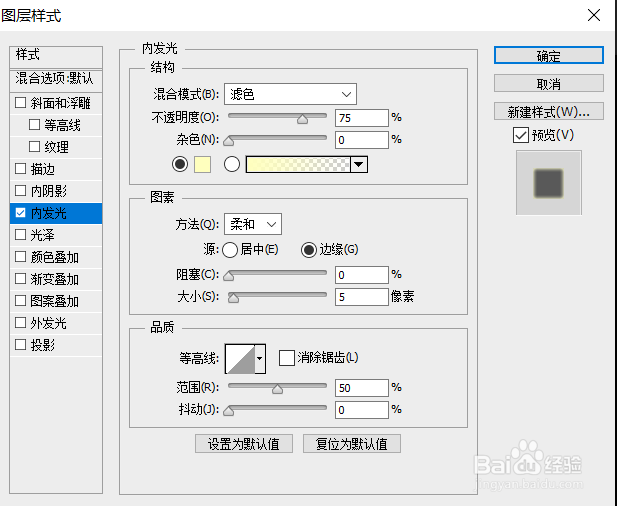
Task: Click the 抖动 jitter slider handle
Action: (229, 411)
